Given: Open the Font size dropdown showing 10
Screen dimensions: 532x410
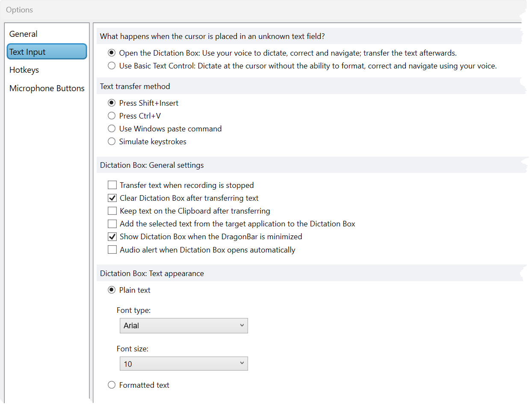Looking at the screenshot, I should pyautogui.click(x=183, y=364).
